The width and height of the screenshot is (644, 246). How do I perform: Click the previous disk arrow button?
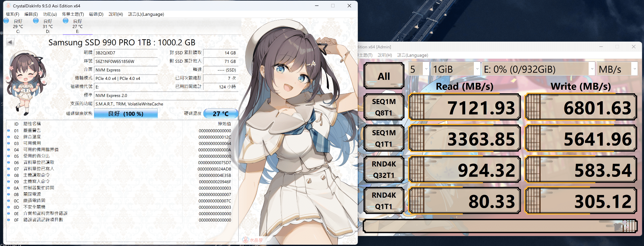[10, 42]
